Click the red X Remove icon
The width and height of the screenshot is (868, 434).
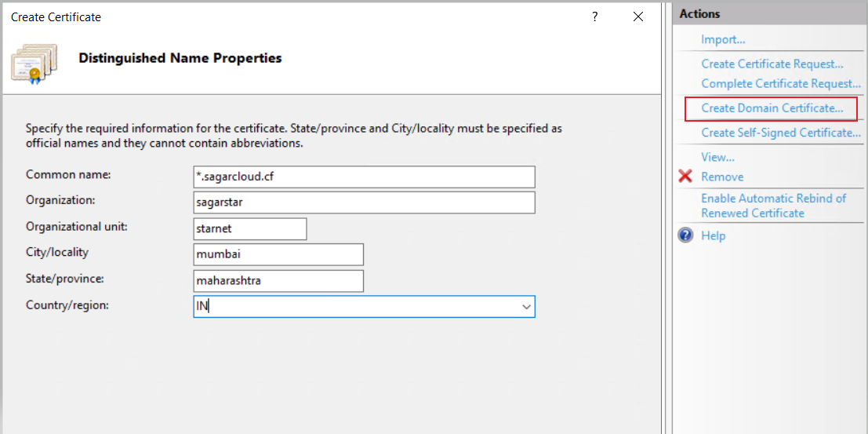point(685,177)
